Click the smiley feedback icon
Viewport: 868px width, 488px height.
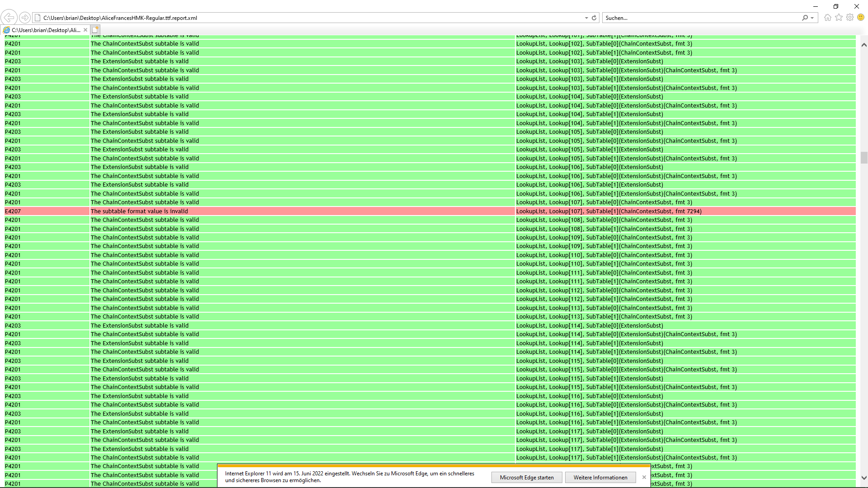click(x=861, y=18)
